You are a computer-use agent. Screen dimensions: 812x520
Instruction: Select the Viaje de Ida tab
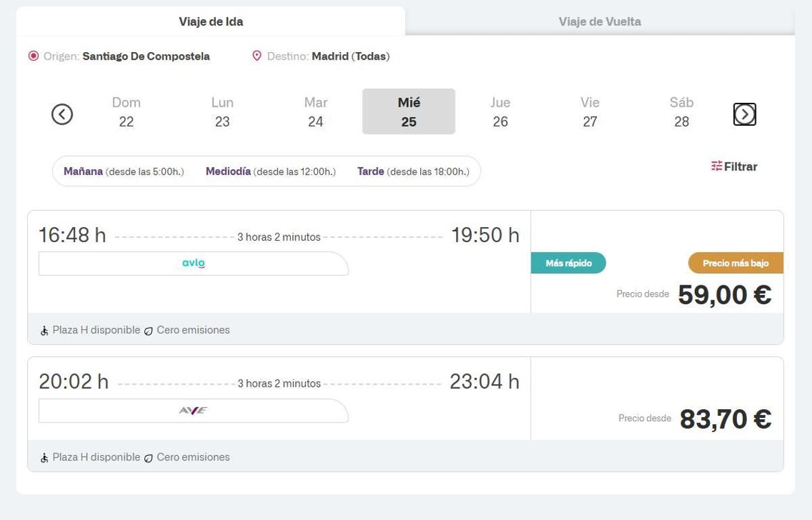pyautogui.click(x=210, y=21)
